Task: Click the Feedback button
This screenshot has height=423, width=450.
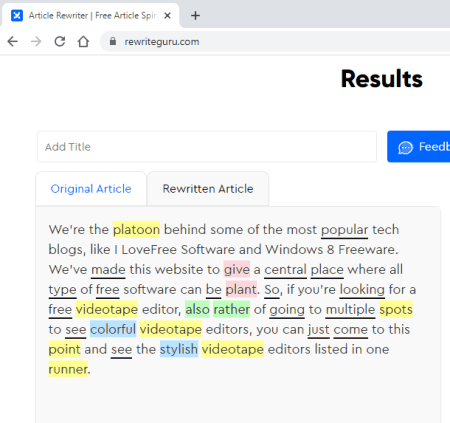Action: (x=419, y=147)
